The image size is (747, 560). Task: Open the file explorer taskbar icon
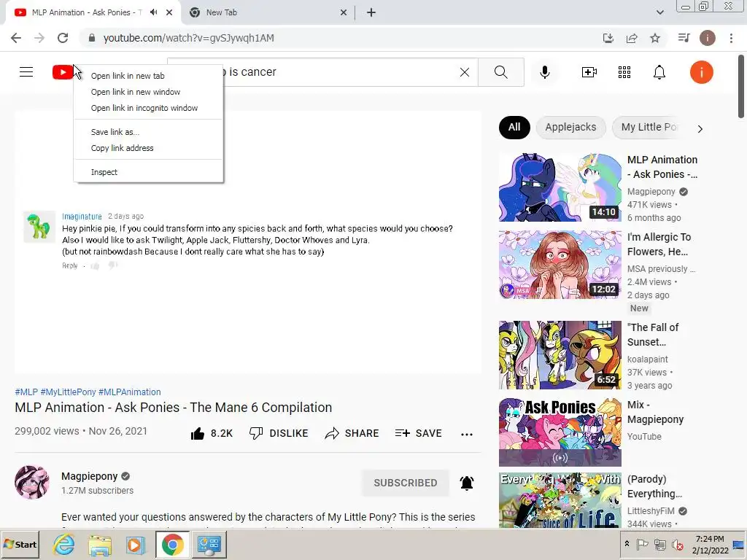pos(99,545)
